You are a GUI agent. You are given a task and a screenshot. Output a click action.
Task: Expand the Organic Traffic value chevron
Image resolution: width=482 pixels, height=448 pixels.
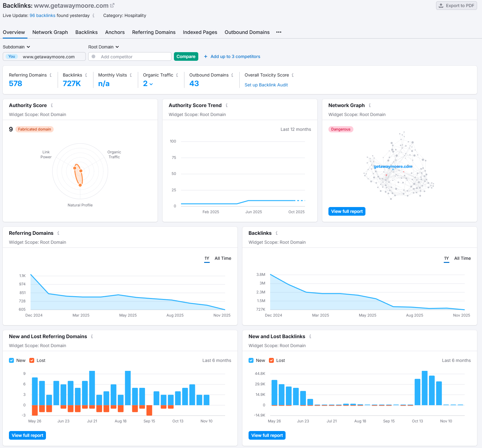coord(151,84)
